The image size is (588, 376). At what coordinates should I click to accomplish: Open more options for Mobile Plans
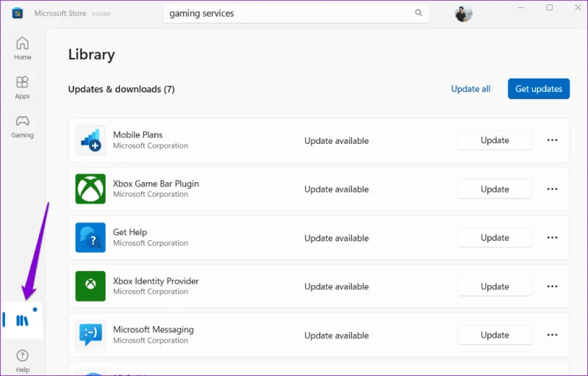pyautogui.click(x=552, y=140)
